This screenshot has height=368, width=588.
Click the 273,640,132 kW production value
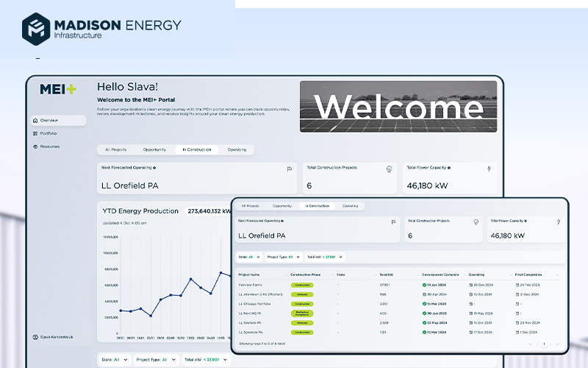tap(208, 211)
